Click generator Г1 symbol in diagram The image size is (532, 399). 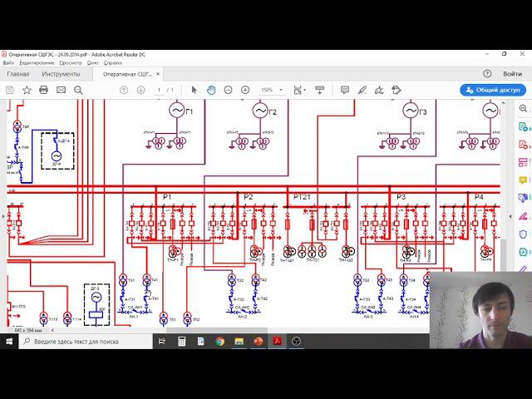[x=176, y=111]
